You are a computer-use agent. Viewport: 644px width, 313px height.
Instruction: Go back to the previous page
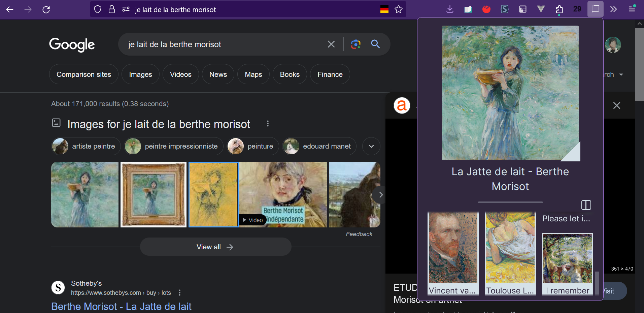click(x=10, y=9)
